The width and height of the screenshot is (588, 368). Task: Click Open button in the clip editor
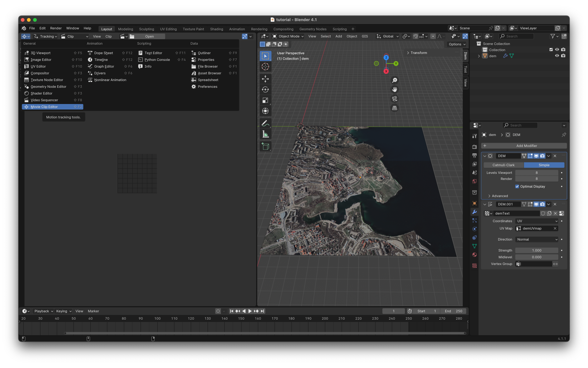pos(150,36)
